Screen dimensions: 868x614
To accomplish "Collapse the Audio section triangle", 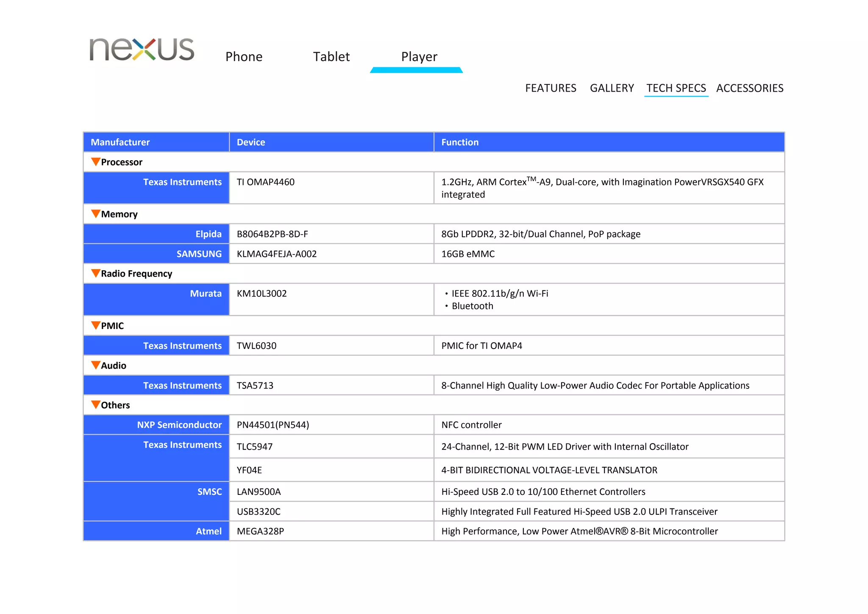I will point(96,365).
